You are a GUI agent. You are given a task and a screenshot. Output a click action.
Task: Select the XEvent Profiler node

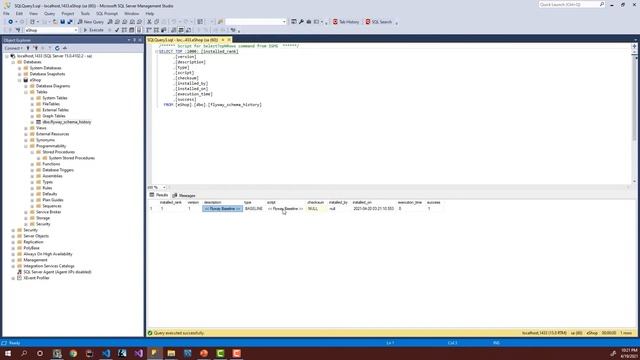pyautogui.click(x=36, y=278)
